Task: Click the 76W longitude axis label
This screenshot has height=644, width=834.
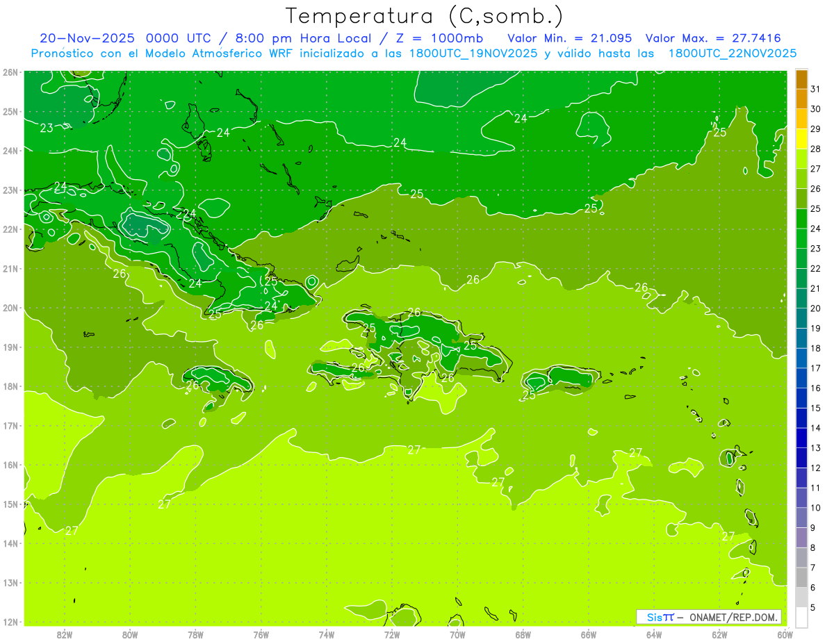Action: point(261,634)
